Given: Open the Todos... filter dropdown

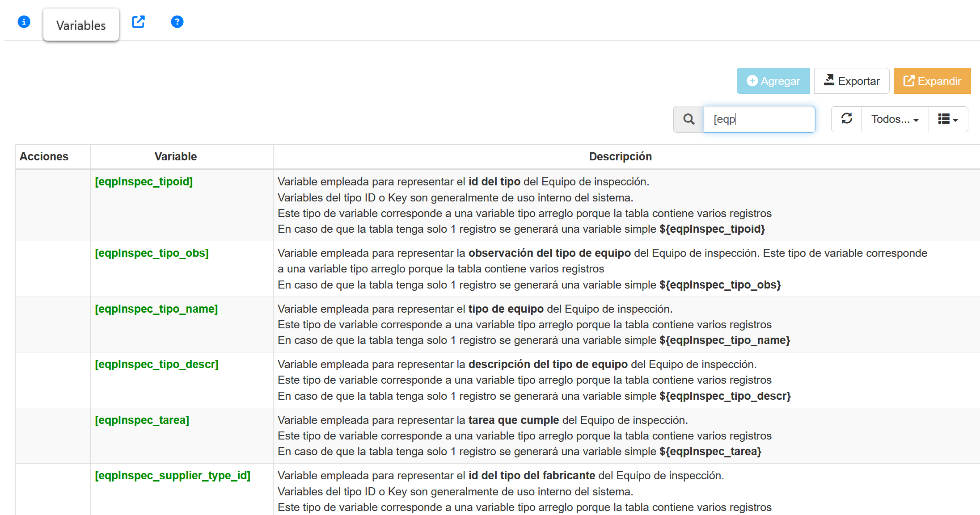Looking at the screenshot, I should (x=895, y=119).
